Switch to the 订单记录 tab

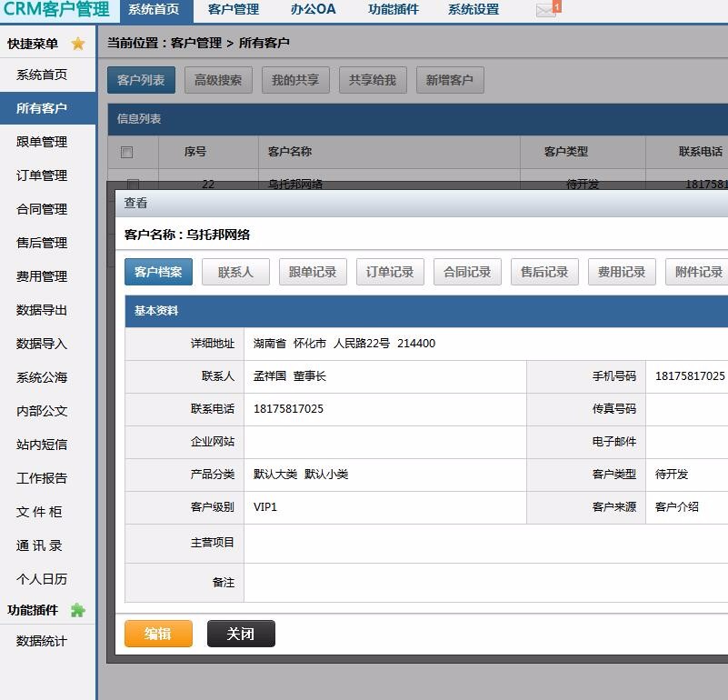click(x=389, y=271)
